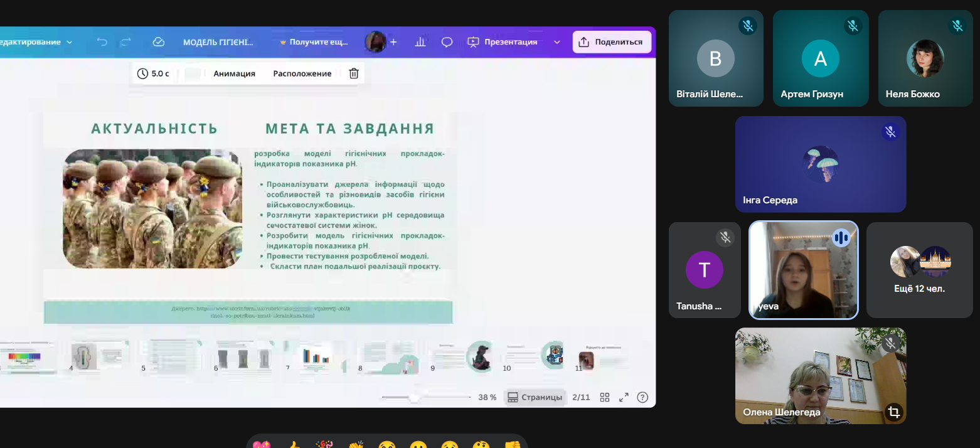Open grid view of all pages
The width and height of the screenshot is (980, 448).
pyautogui.click(x=605, y=397)
